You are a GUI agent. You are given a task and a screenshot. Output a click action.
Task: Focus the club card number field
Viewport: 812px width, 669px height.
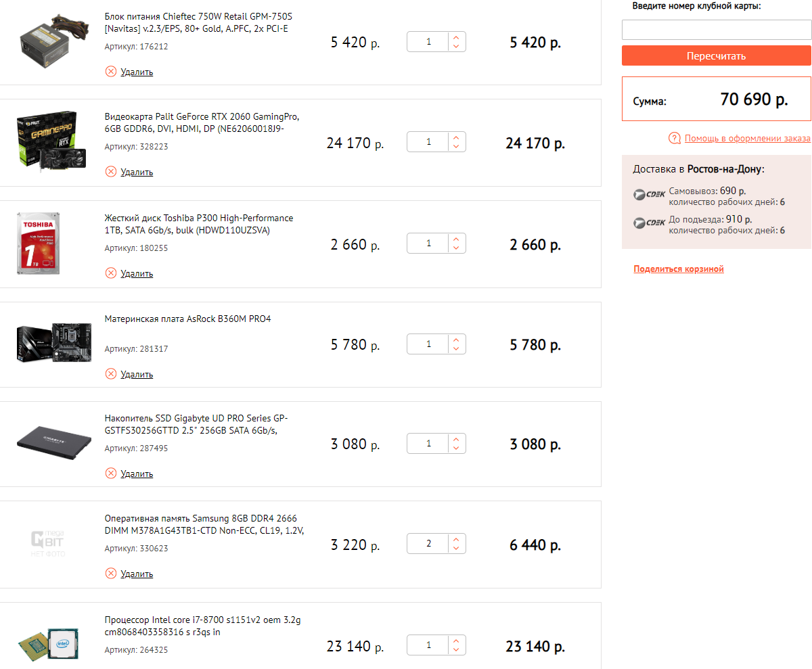coord(716,30)
